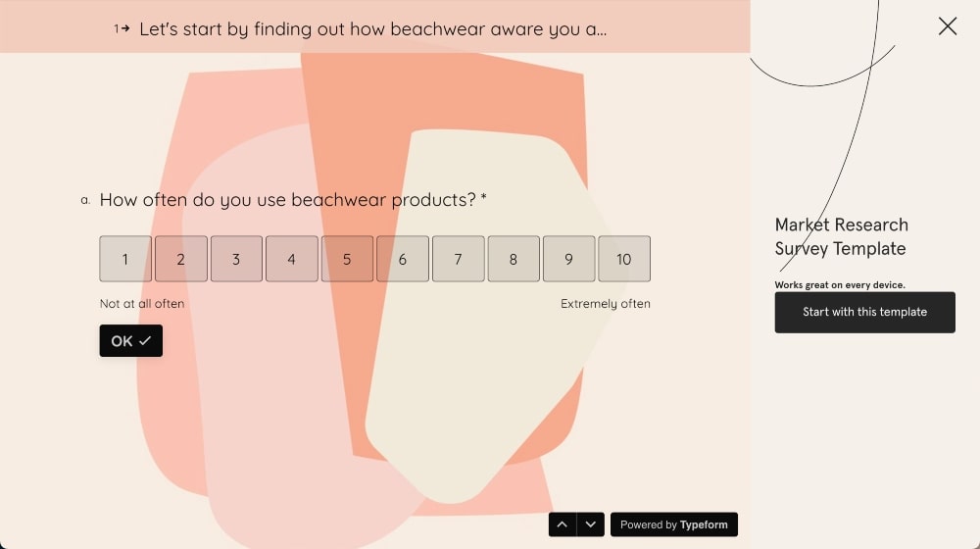Screen dimensions: 980x549
Task: Select rating 8 on the scale
Action: pos(514,259)
